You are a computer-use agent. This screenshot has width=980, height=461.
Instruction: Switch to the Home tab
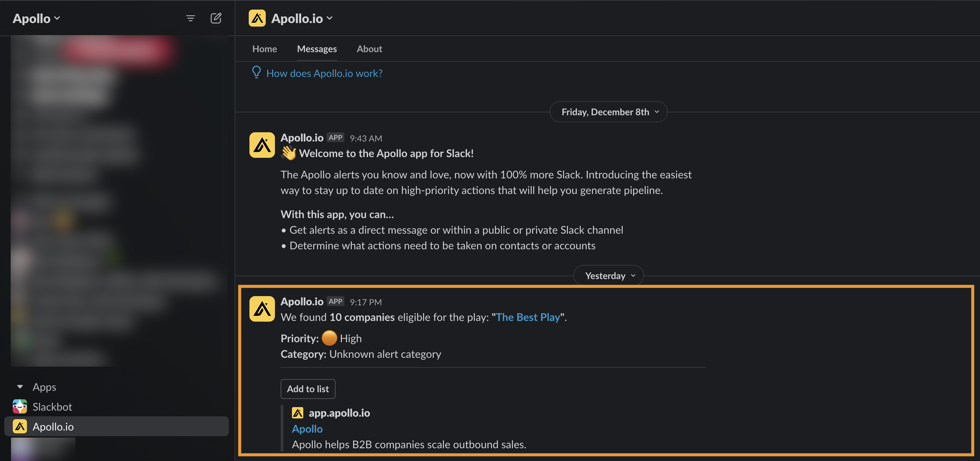coord(264,49)
